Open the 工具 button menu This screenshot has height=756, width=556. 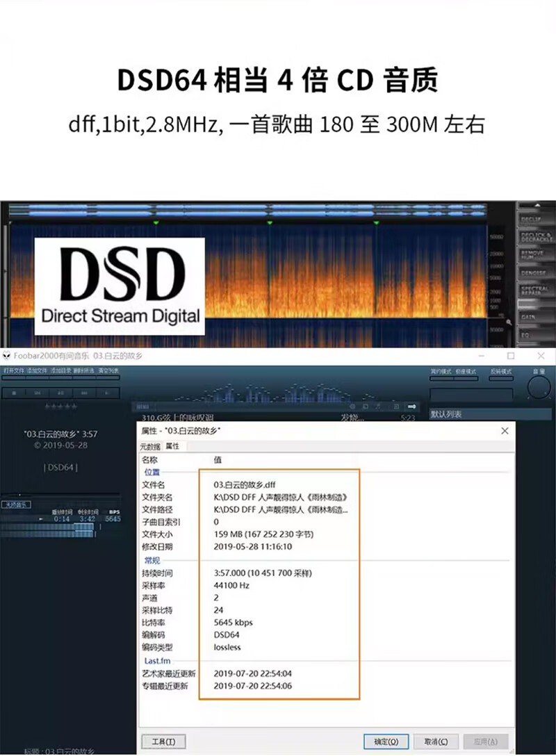(163, 741)
